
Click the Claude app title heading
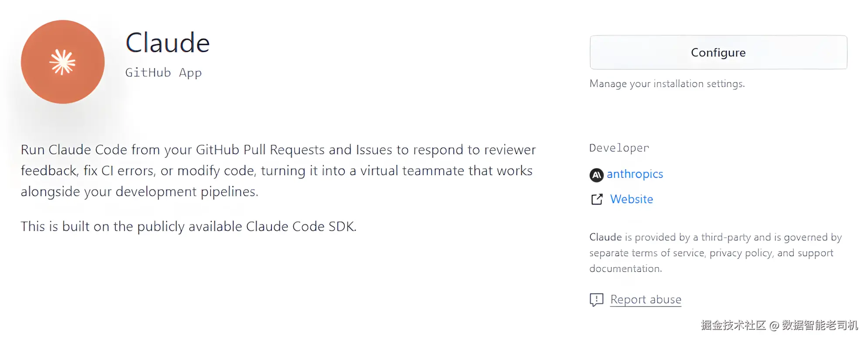pyautogui.click(x=167, y=43)
